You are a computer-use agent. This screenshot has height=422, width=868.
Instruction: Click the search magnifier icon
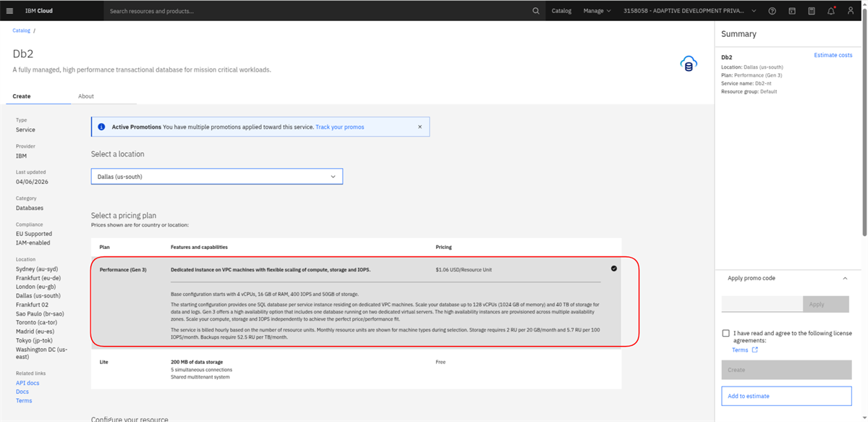pyautogui.click(x=536, y=11)
